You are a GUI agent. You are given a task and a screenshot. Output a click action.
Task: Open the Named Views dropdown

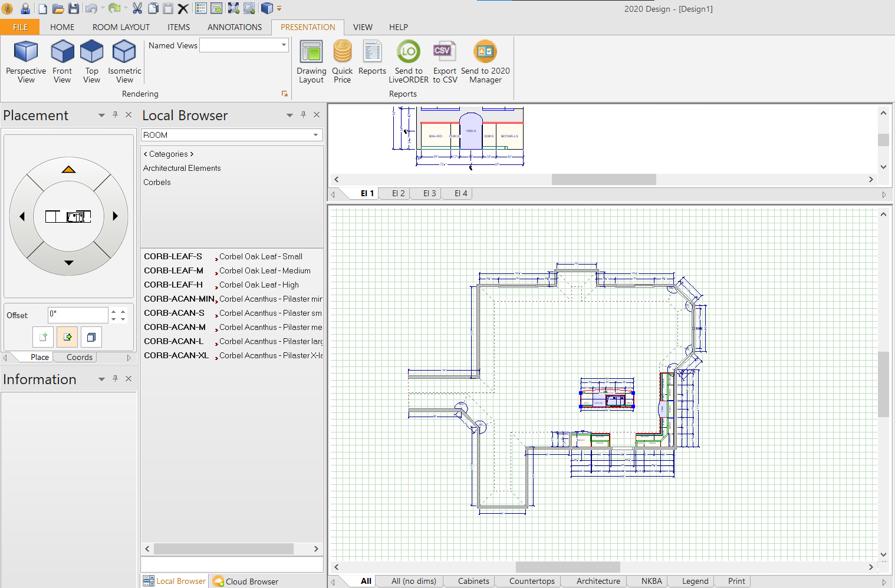click(x=283, y=45)
